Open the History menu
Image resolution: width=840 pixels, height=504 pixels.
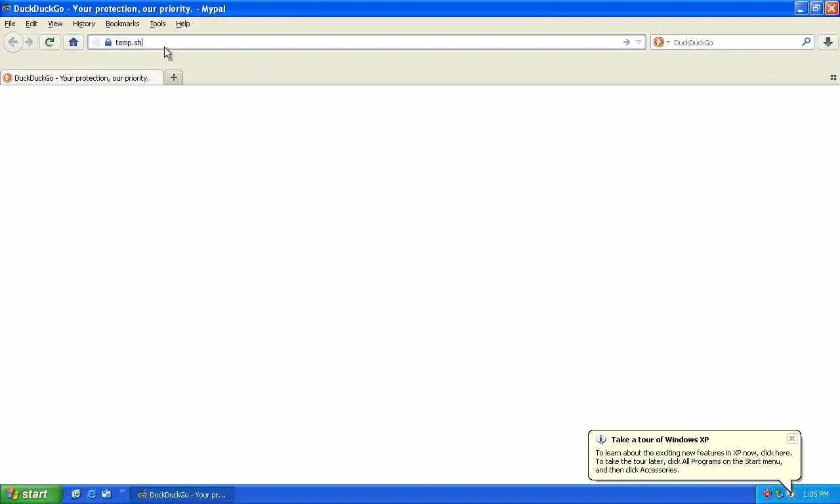[84, 24]
